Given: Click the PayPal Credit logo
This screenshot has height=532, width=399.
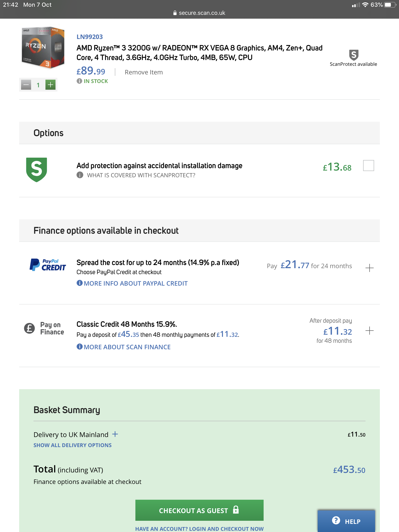Looking at the screenshot, I should pyautogui.click(x=48, y=265).
